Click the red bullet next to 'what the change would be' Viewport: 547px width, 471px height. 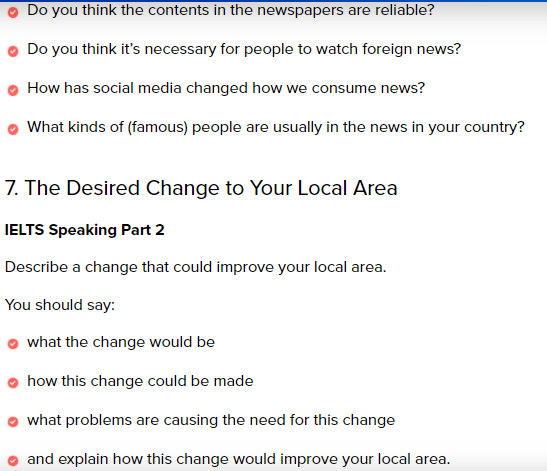click(x=13, y=344)
